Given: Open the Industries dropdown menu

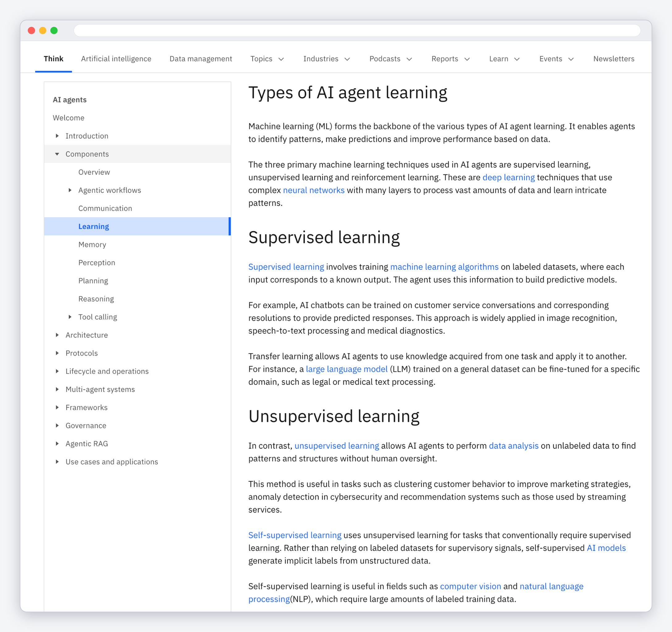Looking at the screenshot, I should [x=326, y=59].
